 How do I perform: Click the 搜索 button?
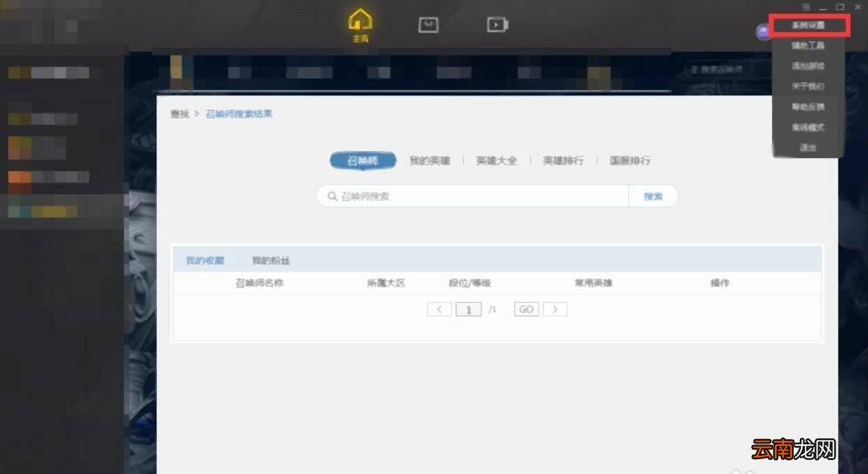[x=653, y=196]
